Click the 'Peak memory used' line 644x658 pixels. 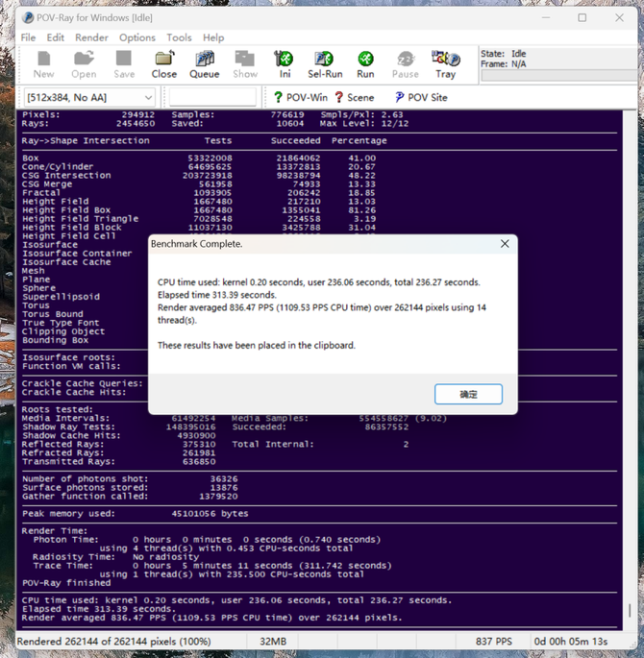[x=136, y=514]
